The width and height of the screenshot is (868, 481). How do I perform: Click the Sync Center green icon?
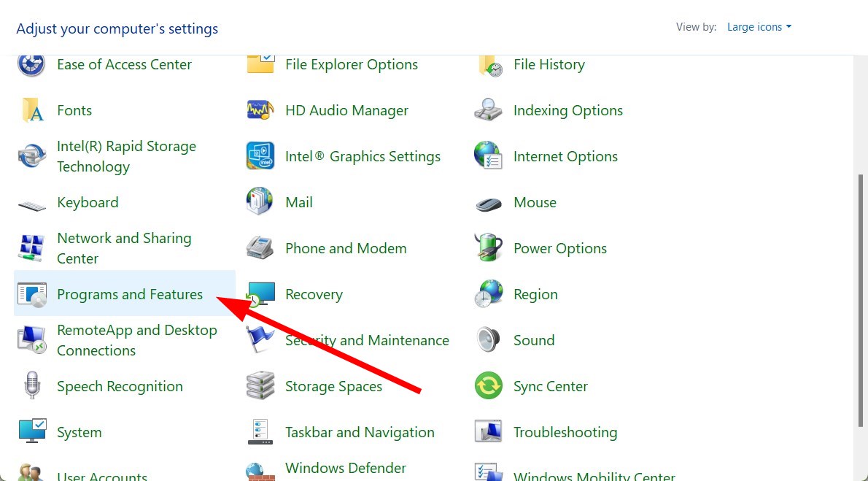(x=488, y=386)
